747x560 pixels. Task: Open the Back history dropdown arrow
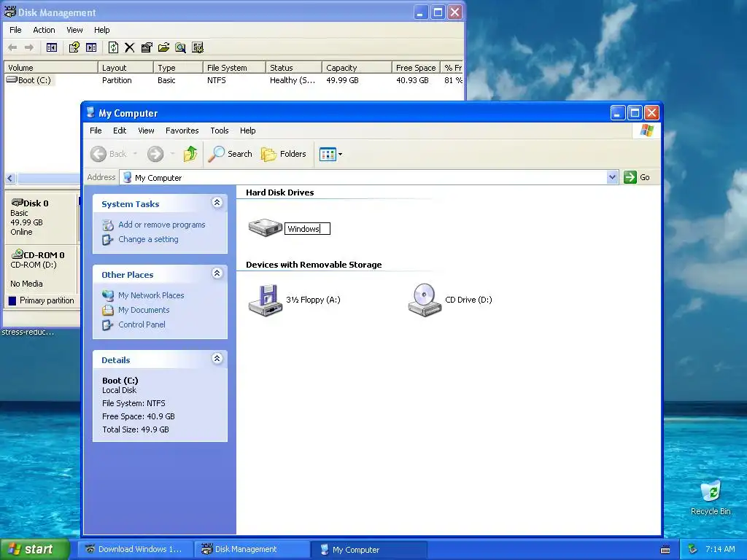point(135,154)
